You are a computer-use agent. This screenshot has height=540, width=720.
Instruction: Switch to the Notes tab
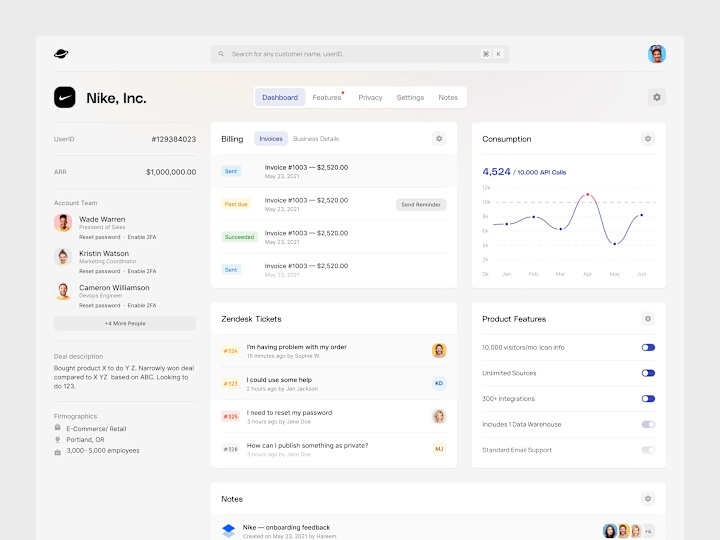pos(448,97)
